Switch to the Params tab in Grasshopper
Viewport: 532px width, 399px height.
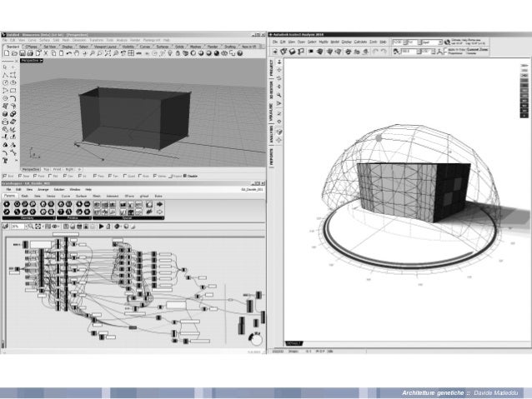click(x=10, y=196)
